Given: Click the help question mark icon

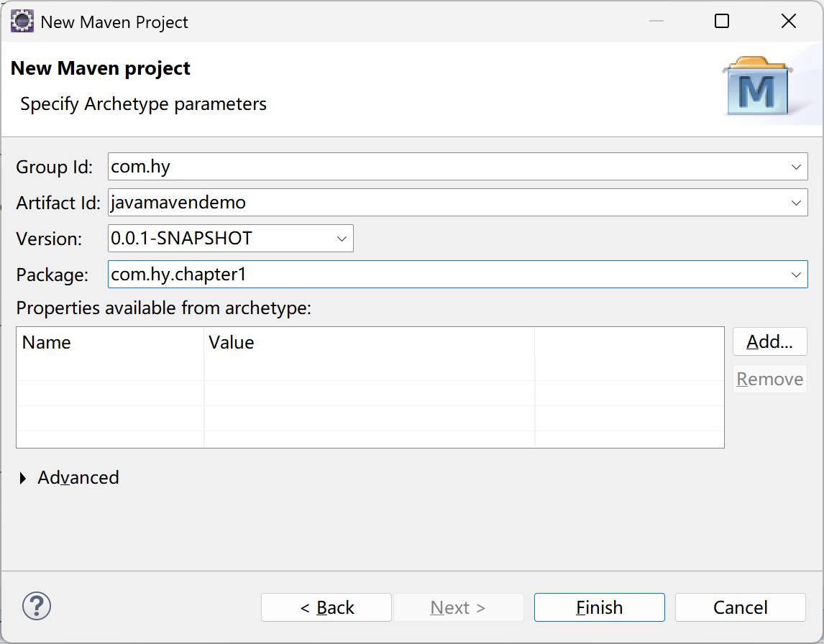Looking at the screenshot, I should coord(36,606).
